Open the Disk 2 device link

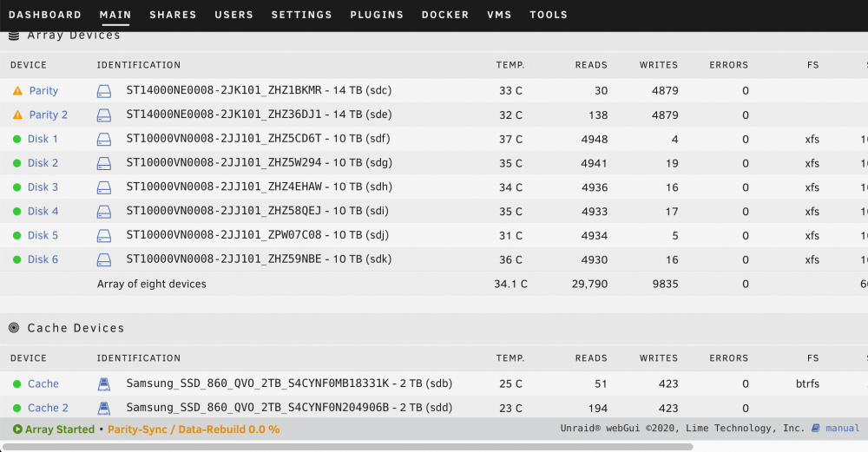click(43, 163)
